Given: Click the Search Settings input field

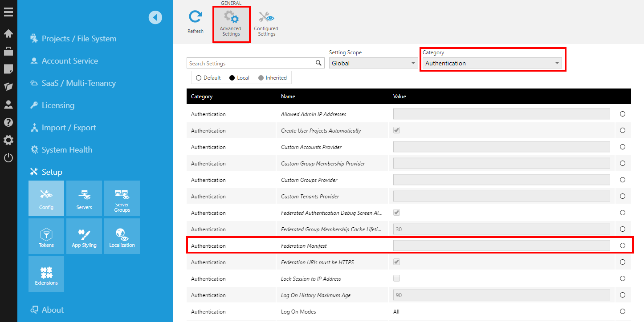Looking at the screenshot, I should point(250,63).
